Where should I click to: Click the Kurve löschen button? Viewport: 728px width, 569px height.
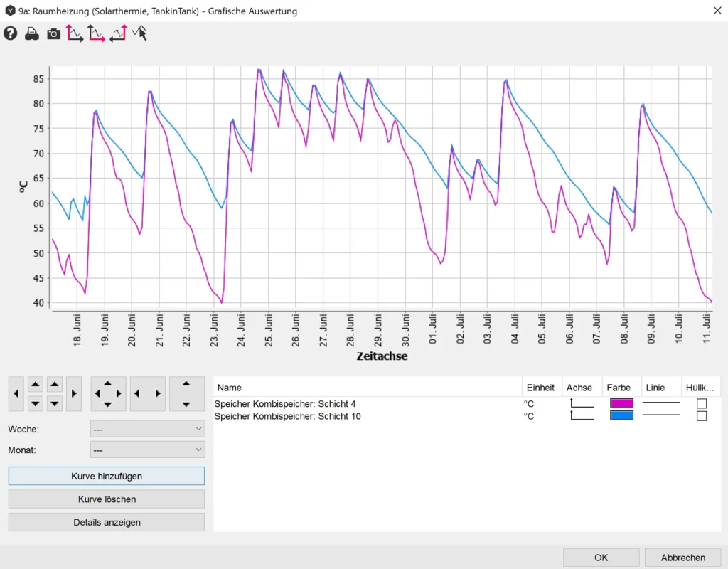(107, 499)
